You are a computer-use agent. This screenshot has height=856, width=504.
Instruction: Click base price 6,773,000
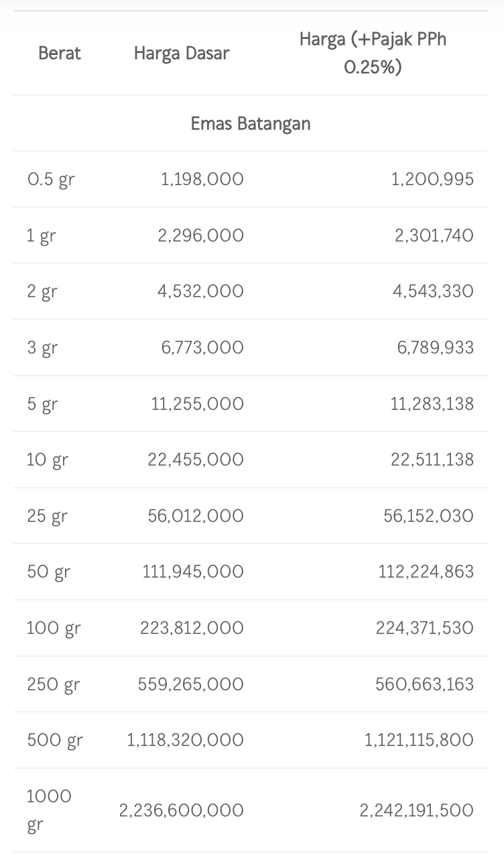tap(202, 347)
